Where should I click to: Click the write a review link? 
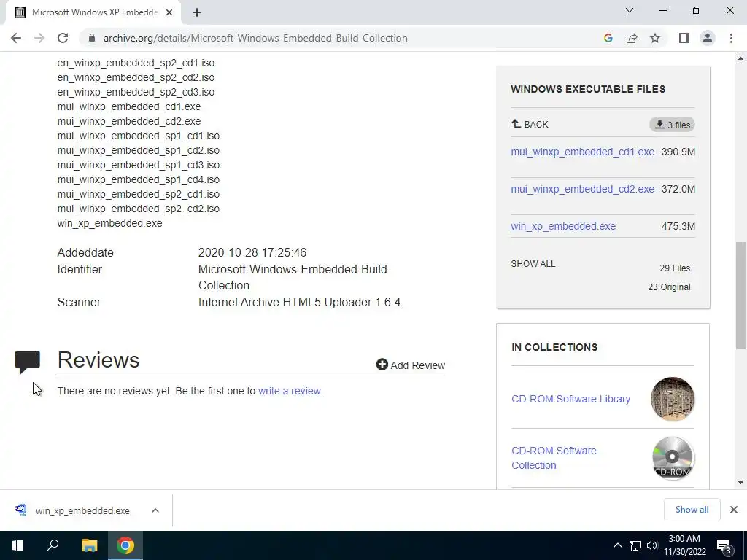tap(290, 391)
